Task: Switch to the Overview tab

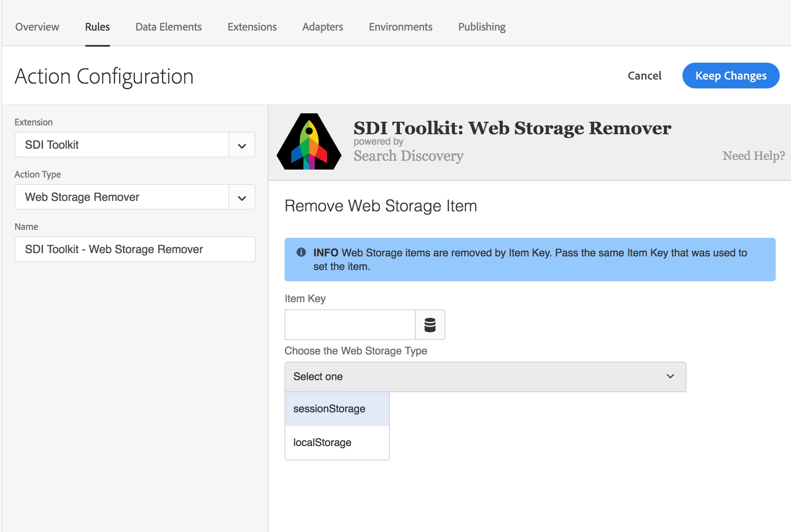Action: point(37,27)
